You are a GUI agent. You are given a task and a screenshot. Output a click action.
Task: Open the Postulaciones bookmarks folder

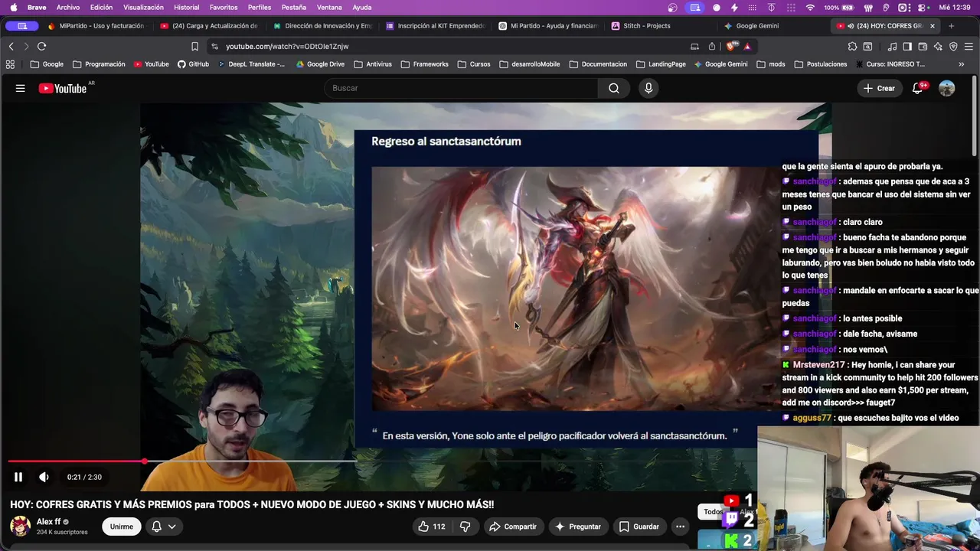click(x=821, y=64)
